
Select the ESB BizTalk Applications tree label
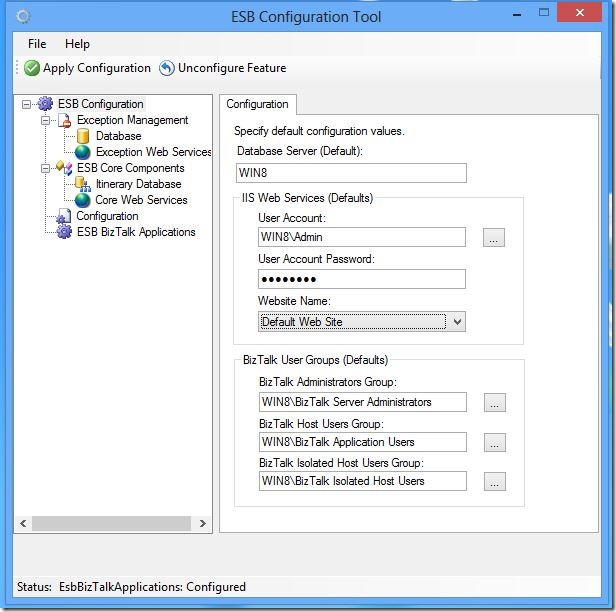[136, 232]
